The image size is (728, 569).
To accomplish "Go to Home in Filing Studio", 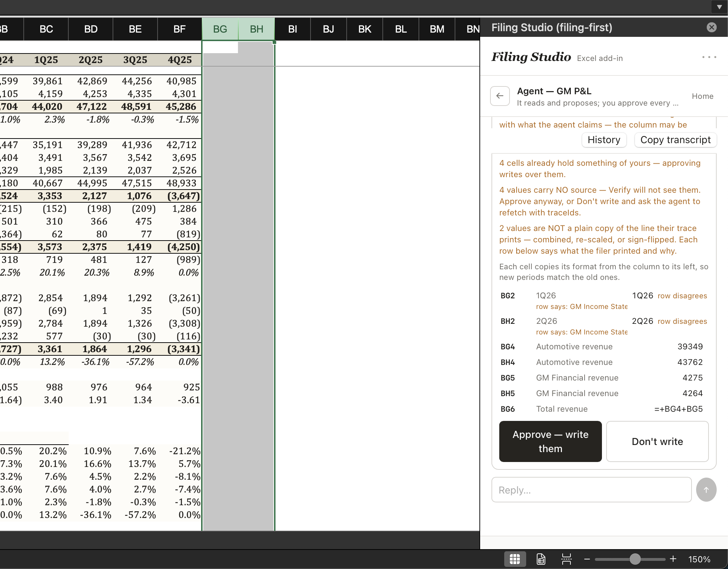I will pyautogui.click(x=703, y=96).
